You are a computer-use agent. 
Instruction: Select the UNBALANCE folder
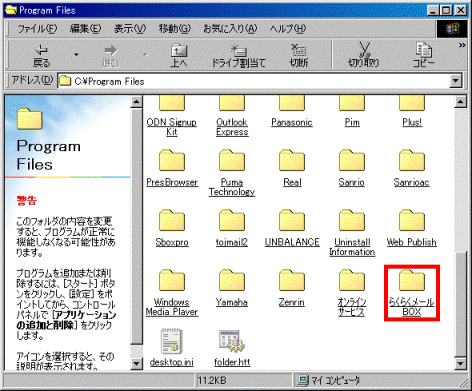[x=292, y=228]
